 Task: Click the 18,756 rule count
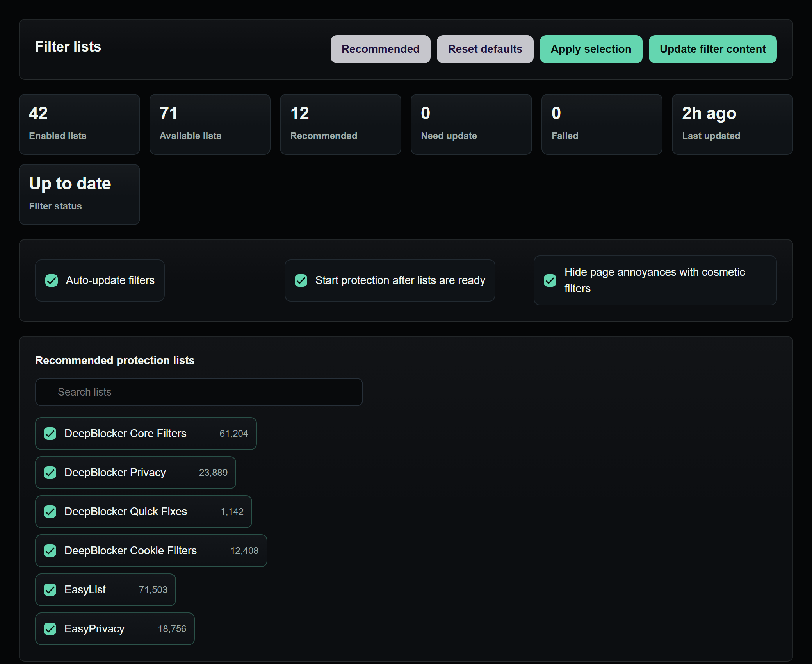pyautogui.click(x=172, y=629)
